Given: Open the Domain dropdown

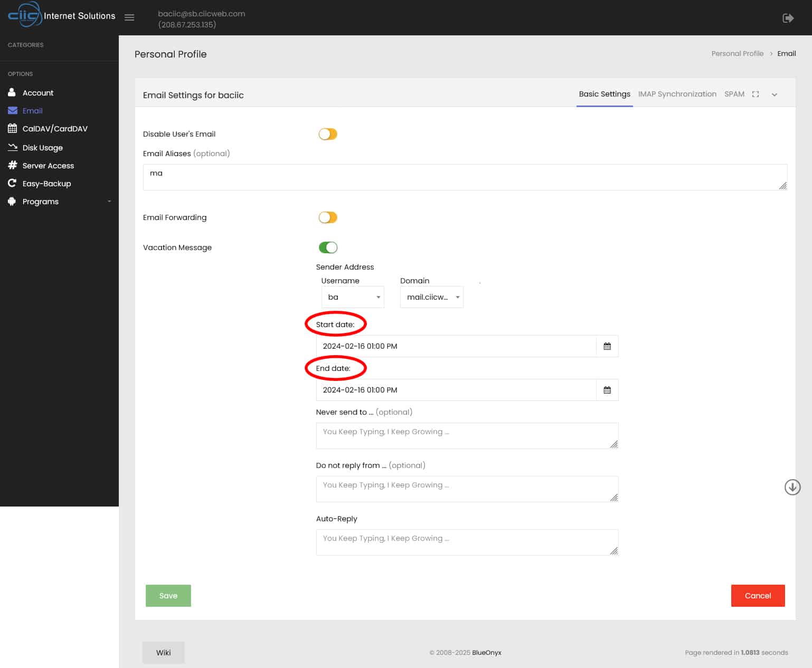Looking at the screenshot, I should [x=432, y=297].
